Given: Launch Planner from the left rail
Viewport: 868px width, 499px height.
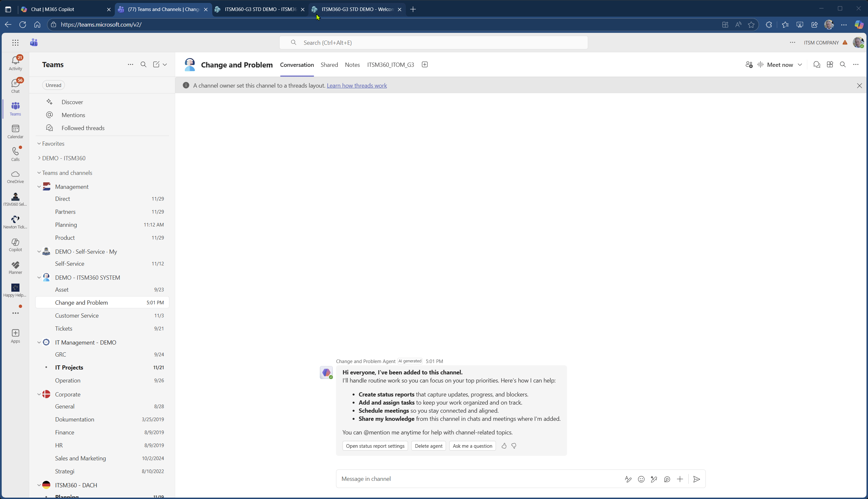Looking at the screenshot, I should coord(15,268).
